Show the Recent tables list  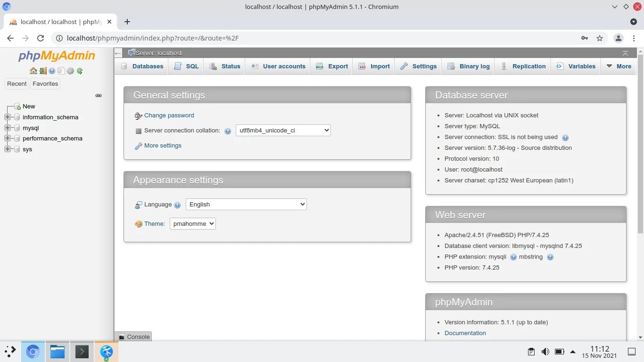[x=17, y=84]
